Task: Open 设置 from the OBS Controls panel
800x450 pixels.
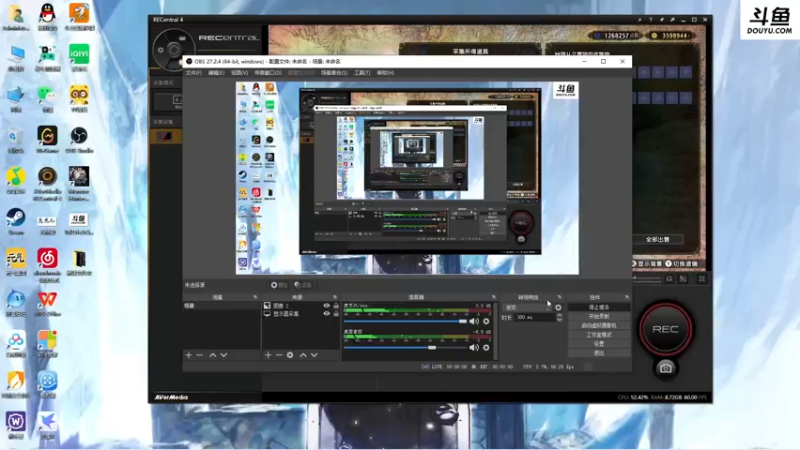Action: (599, 344)
